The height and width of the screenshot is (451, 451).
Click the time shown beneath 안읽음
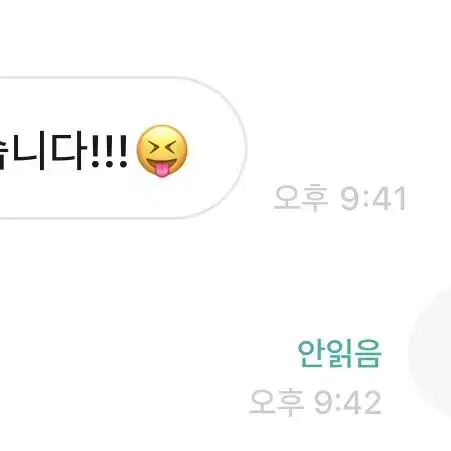click(x=315, y=402)
